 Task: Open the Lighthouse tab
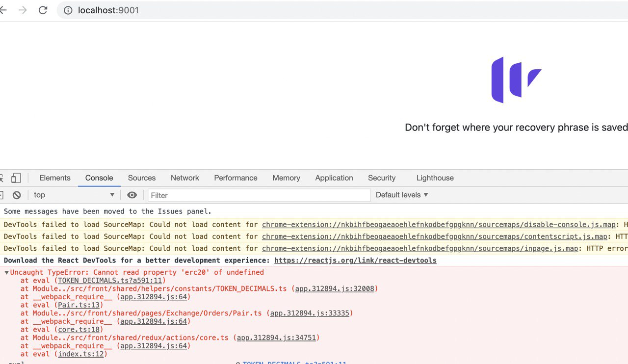pos(435,178)
